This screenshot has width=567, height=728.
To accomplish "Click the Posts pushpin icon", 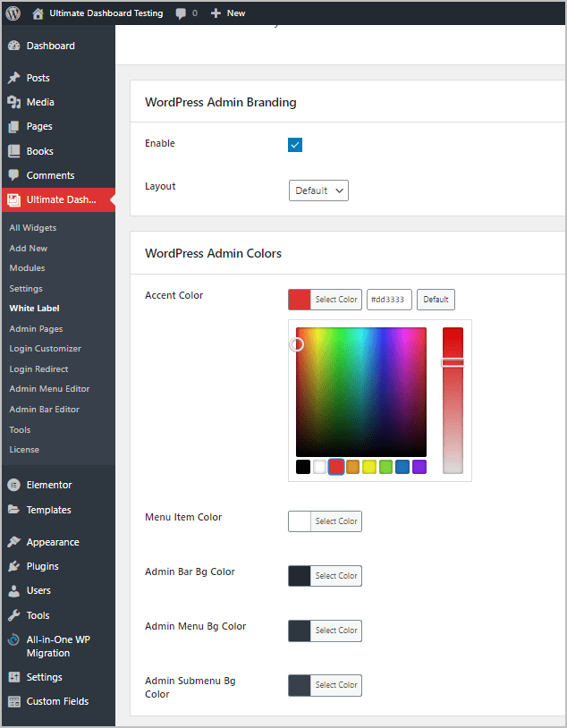I will pyautogui.click(x=14, y=78).
